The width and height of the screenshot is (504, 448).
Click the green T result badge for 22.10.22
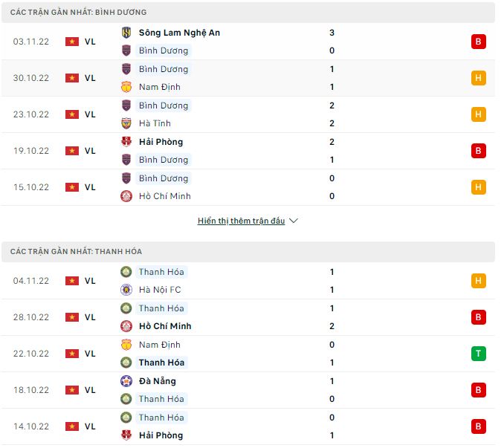479,354
